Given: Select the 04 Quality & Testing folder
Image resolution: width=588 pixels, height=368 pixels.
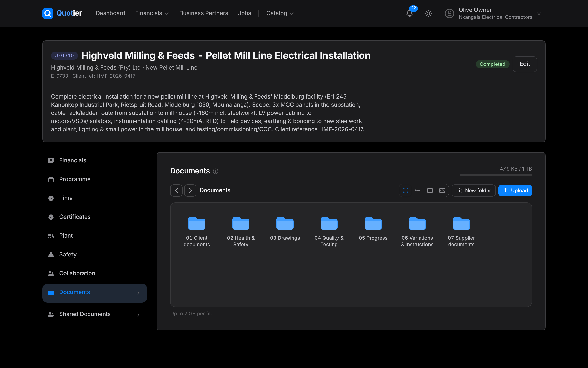Looking at the screenshot, I should point(329,232).
